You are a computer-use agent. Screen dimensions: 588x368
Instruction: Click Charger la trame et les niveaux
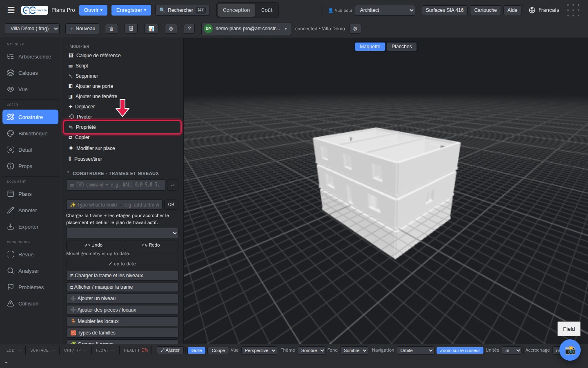(122, 276)
